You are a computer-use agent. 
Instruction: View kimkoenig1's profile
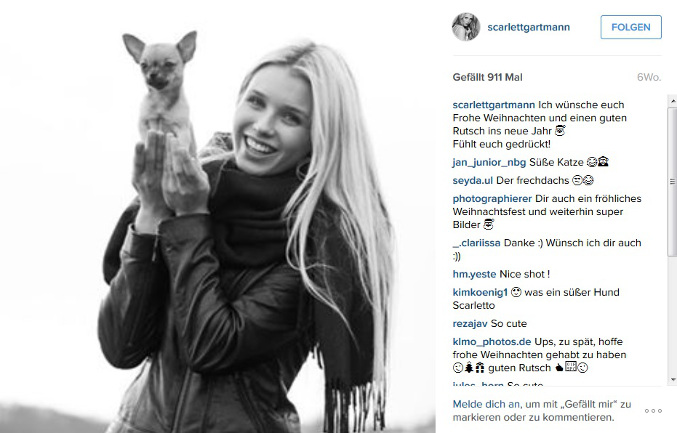[x=480, y=292]
